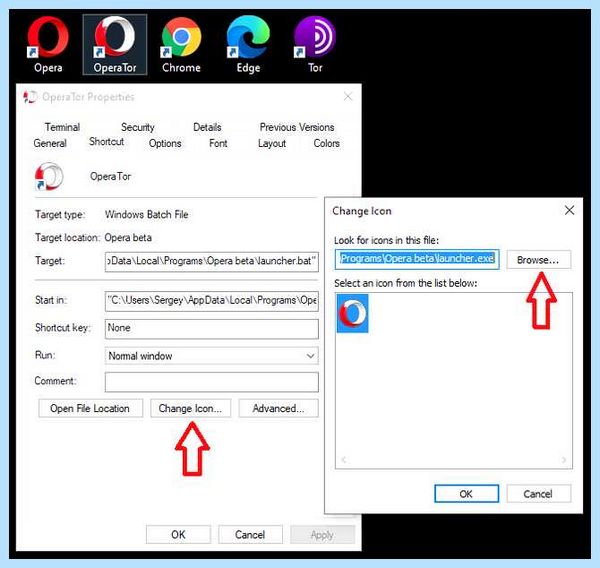The width and height of the screenshot is (600, 568).
Task: Click the empty Comment field
Action: [212, 382]
